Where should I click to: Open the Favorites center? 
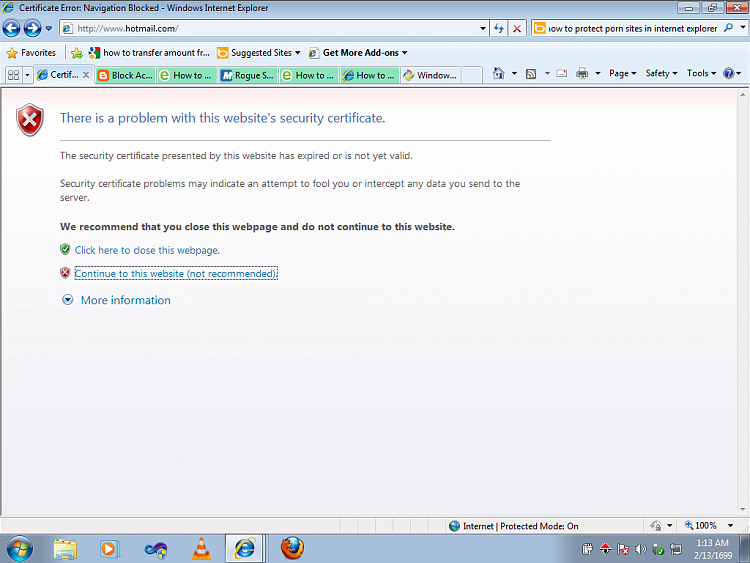[32, 53]
